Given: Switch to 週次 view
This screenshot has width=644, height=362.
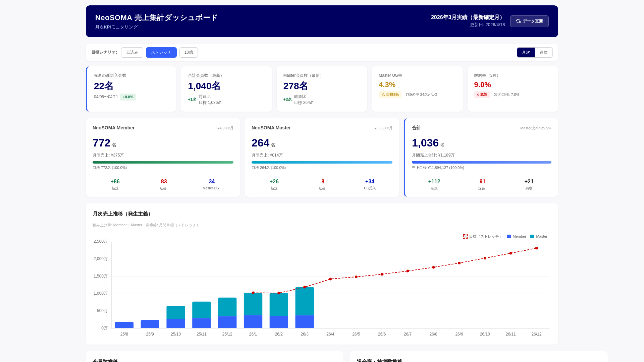Looking at the screenshot, I should pyautogui.click(x=543, y=52).
